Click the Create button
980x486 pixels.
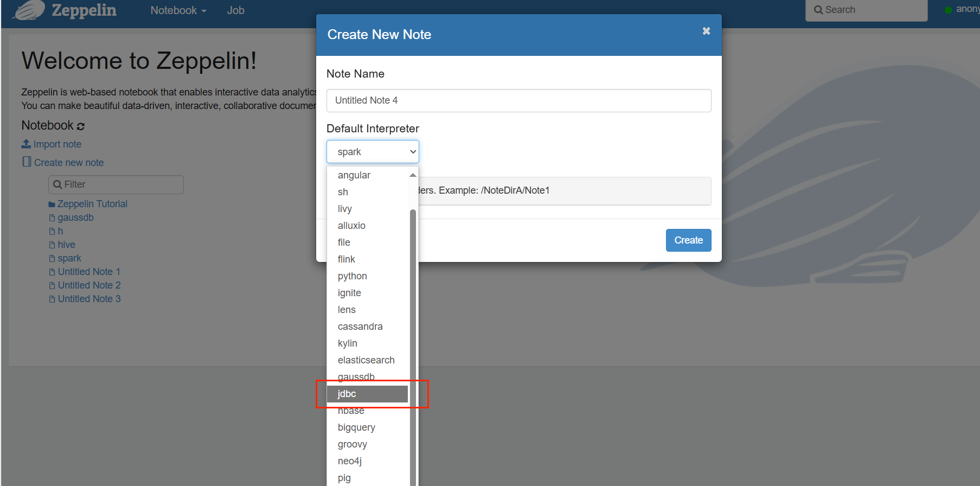click(689, 240)
